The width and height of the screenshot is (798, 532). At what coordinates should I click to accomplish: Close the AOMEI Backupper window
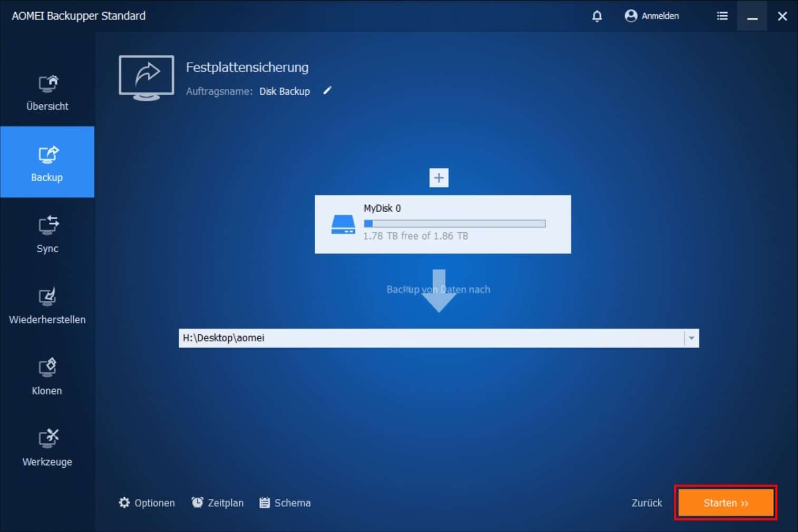(783, 16)
